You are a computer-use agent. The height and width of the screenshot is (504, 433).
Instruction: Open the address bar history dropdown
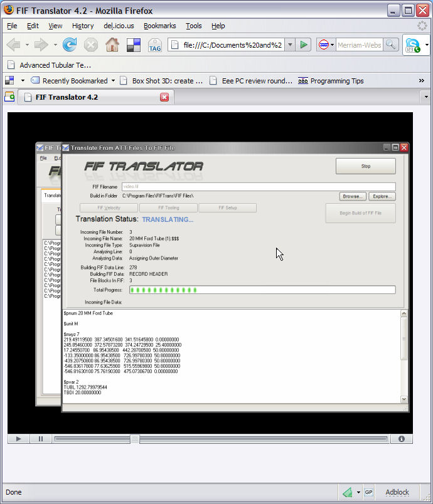click(x=290, y=45)
